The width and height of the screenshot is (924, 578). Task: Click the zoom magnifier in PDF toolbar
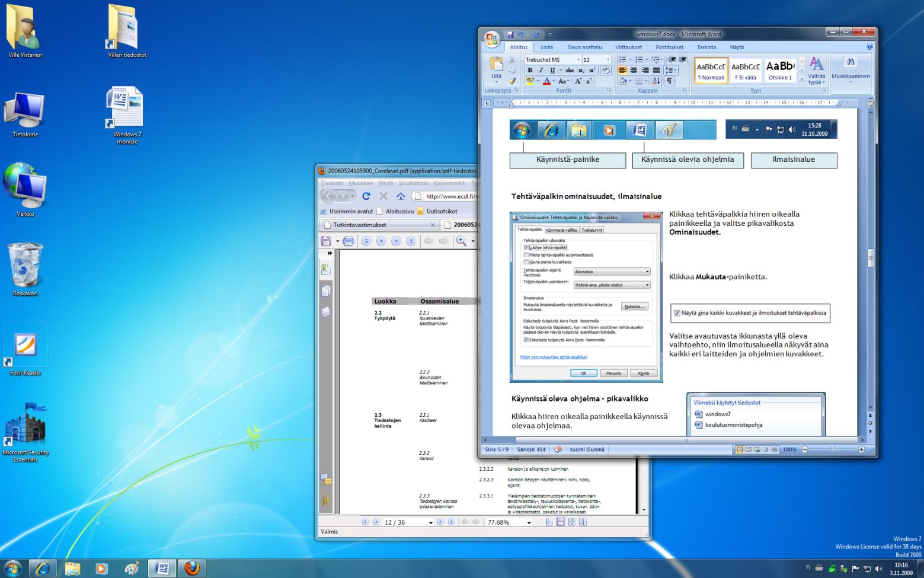point(461,241)
